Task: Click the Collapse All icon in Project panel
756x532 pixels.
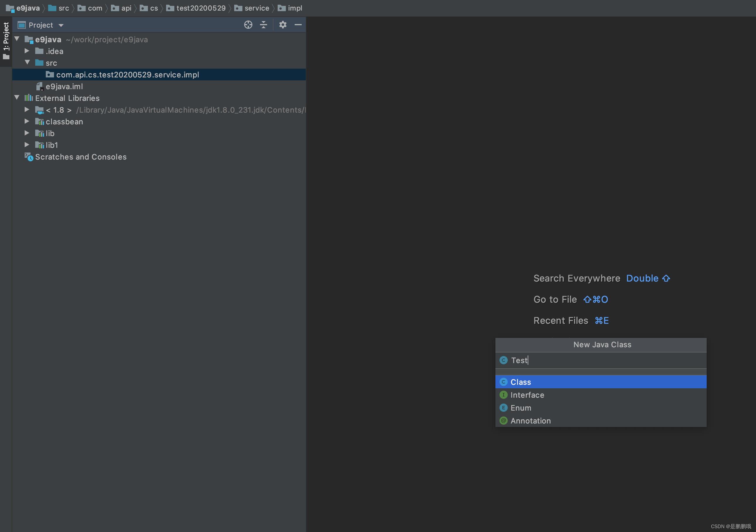Action: 264,25
